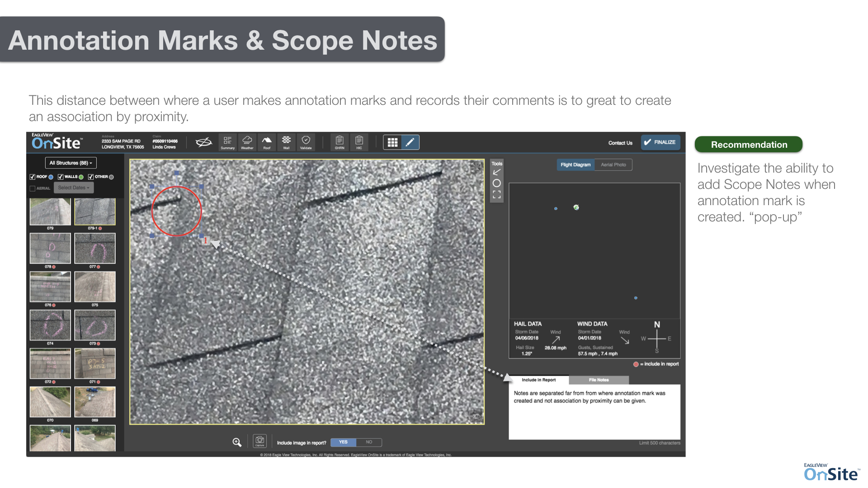The width and height of the screenshot is (868, 488).
Task: Open the Select Dates dropdown
Action: click(74, 188)
